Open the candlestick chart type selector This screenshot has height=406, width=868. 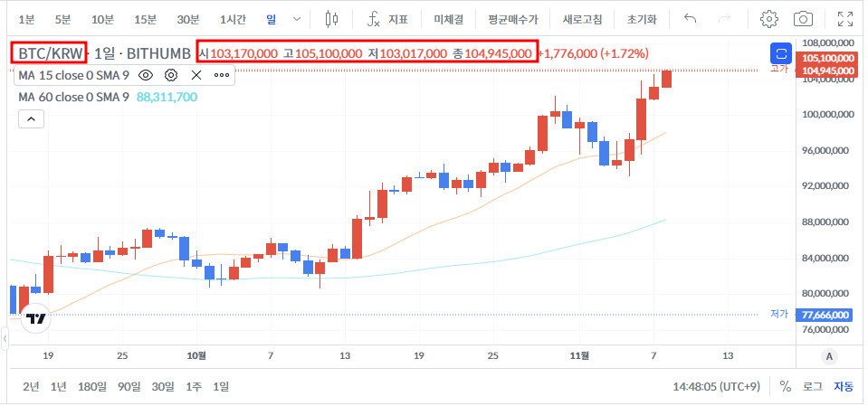point(331,19)
